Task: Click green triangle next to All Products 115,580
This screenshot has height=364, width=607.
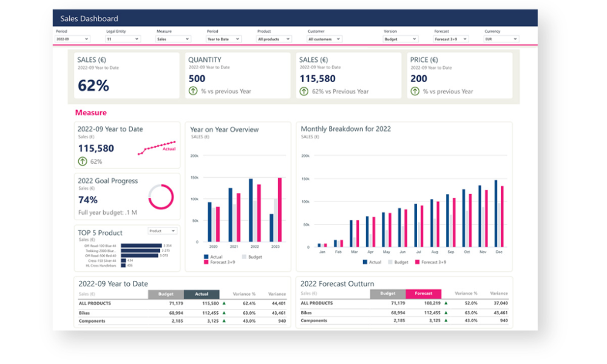Action: point(224,303)
